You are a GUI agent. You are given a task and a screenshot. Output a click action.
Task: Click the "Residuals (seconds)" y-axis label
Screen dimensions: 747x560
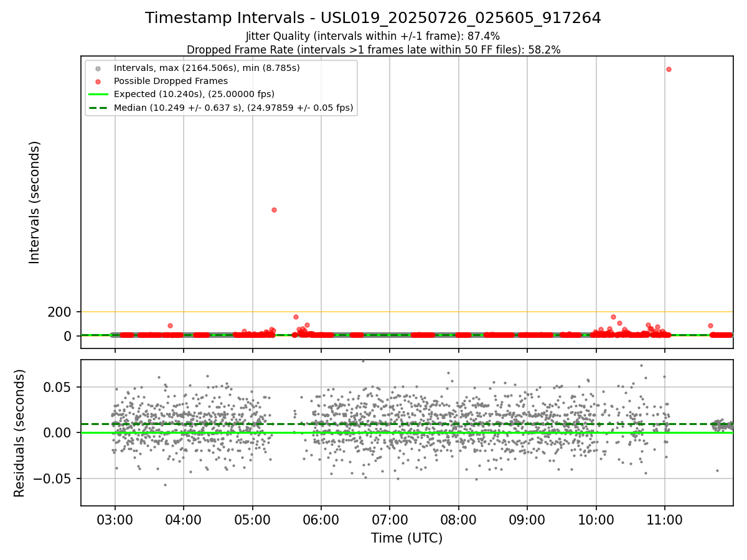point(20,432)
